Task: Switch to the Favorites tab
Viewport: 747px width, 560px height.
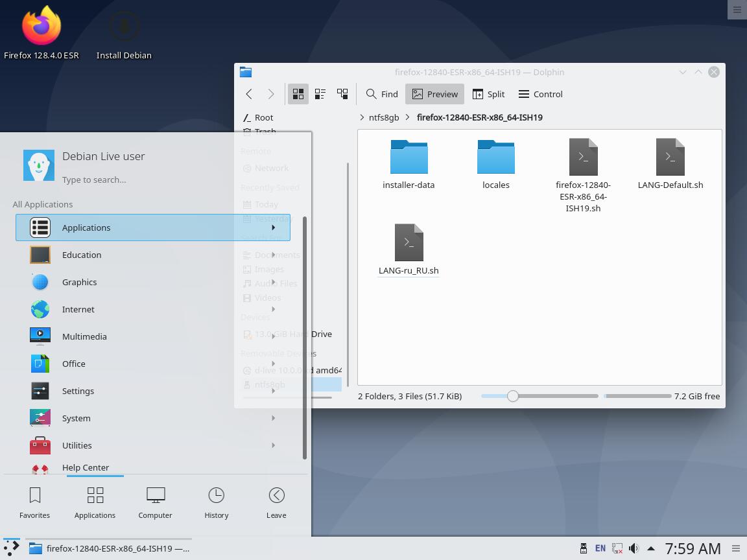Action: coord(35,503)
